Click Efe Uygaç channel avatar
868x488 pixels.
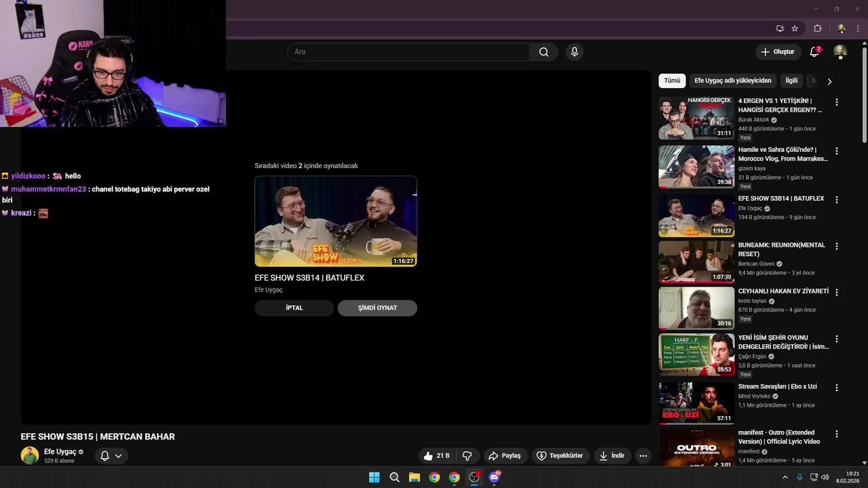(x=30, y=455)
